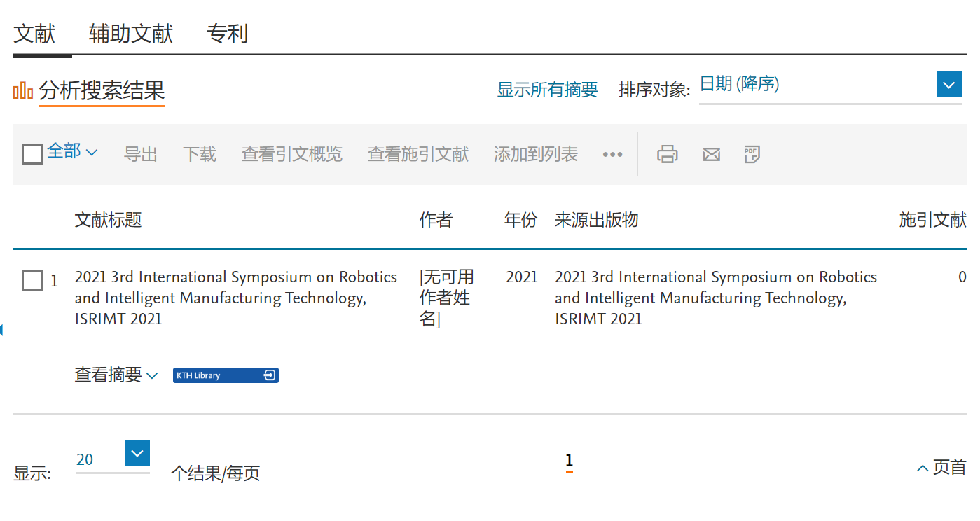
Task: Switch to the 专利 tab
Action: pyautogui.click(x=228, y=34)
